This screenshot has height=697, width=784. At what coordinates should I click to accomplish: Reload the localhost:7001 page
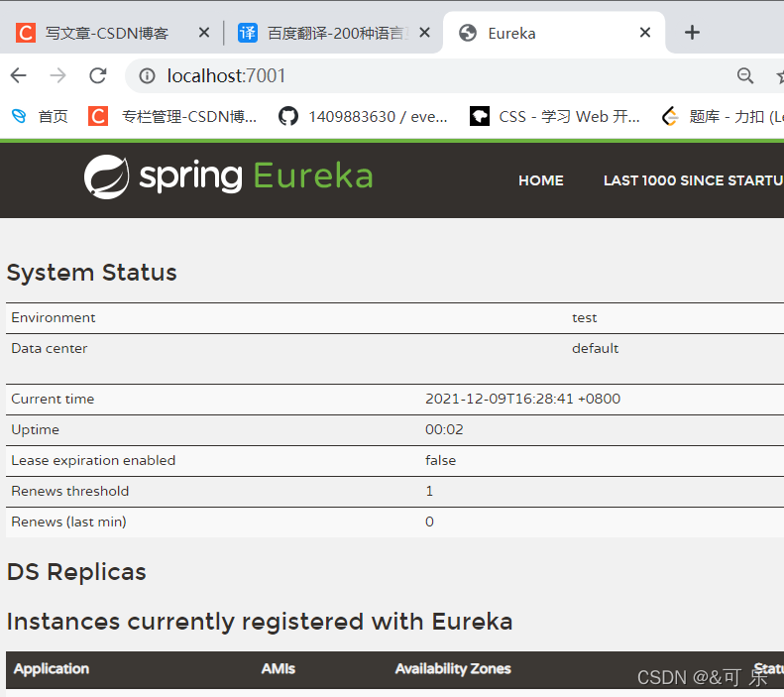98,76
